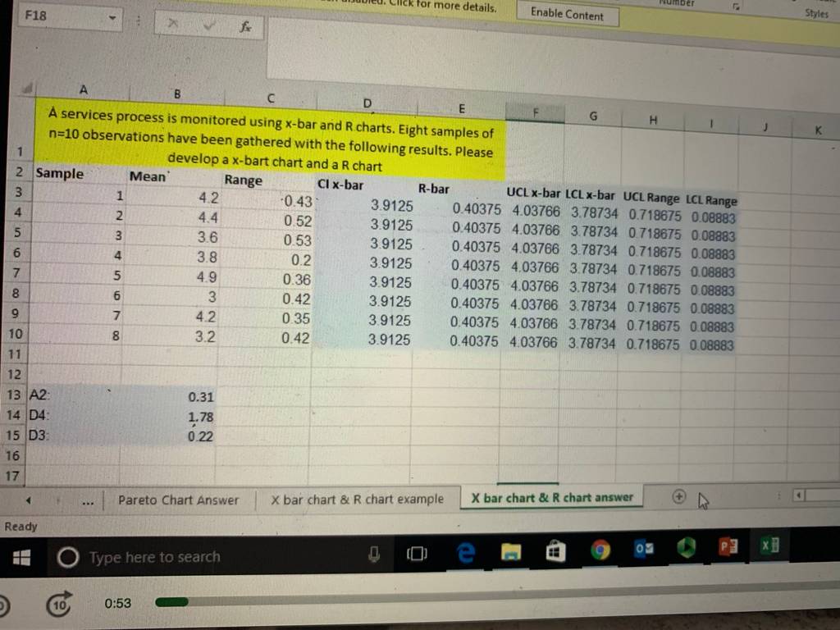Click the Select All corner triangle
This screenshot has width=840, height=630.
pos(28,87)
